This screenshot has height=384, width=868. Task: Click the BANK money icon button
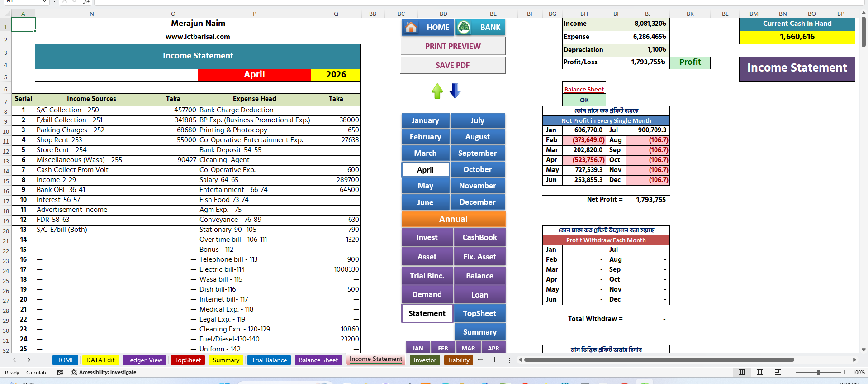[480, 27]
